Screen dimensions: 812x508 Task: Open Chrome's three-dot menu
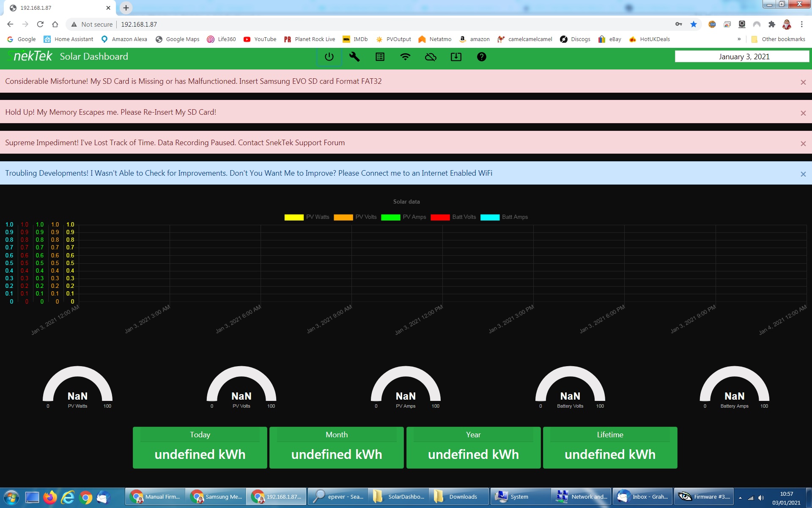coord(801,25)
